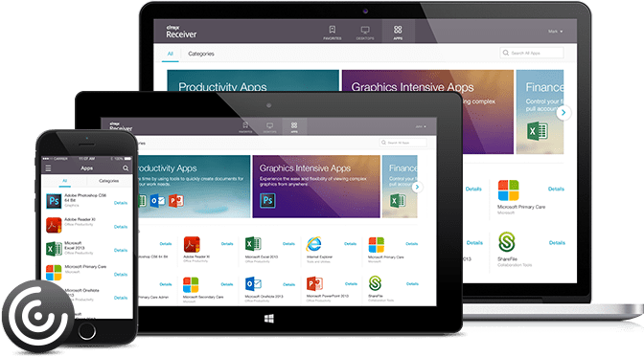Launch Adobe Photoshop CS6 on the phone
644x357 pixels.
click(54, 201)
